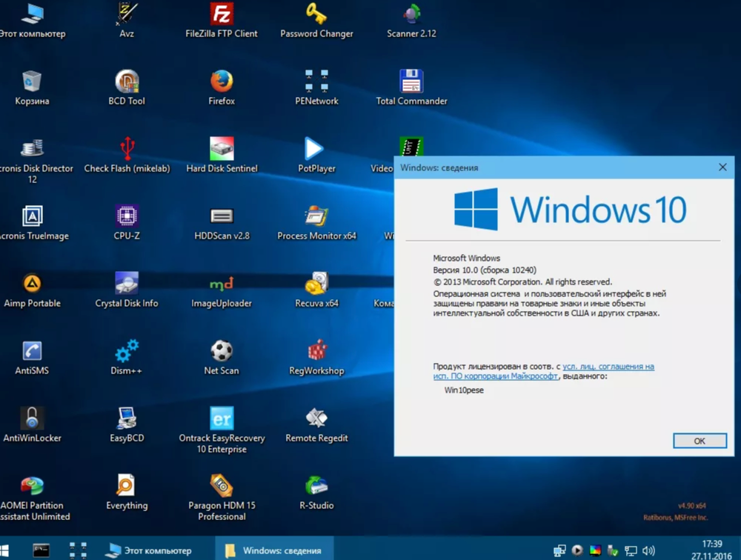This screenshot has width=741, height=560.
Task: Open the colorful display tray icon
Action: pos(595,550)
